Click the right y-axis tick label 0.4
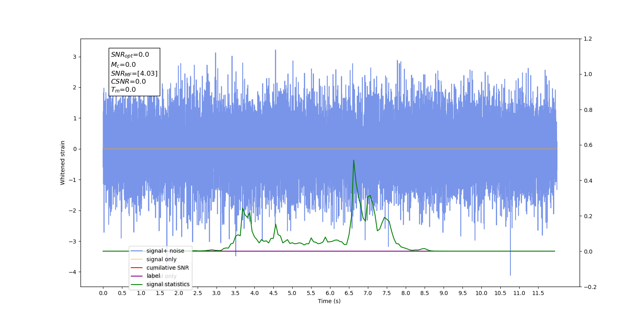This screenshot has width=644, height=322. pos(588,181)
